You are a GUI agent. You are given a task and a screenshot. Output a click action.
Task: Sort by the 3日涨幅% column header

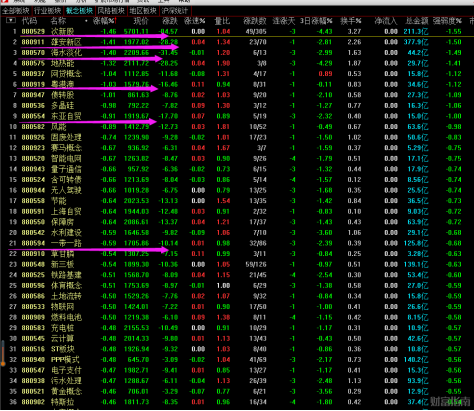tap(316, 21)
